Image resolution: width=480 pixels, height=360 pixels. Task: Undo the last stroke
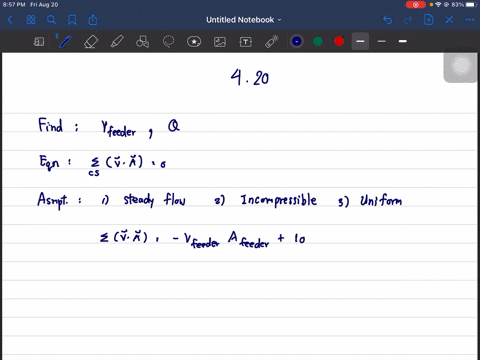387,20
